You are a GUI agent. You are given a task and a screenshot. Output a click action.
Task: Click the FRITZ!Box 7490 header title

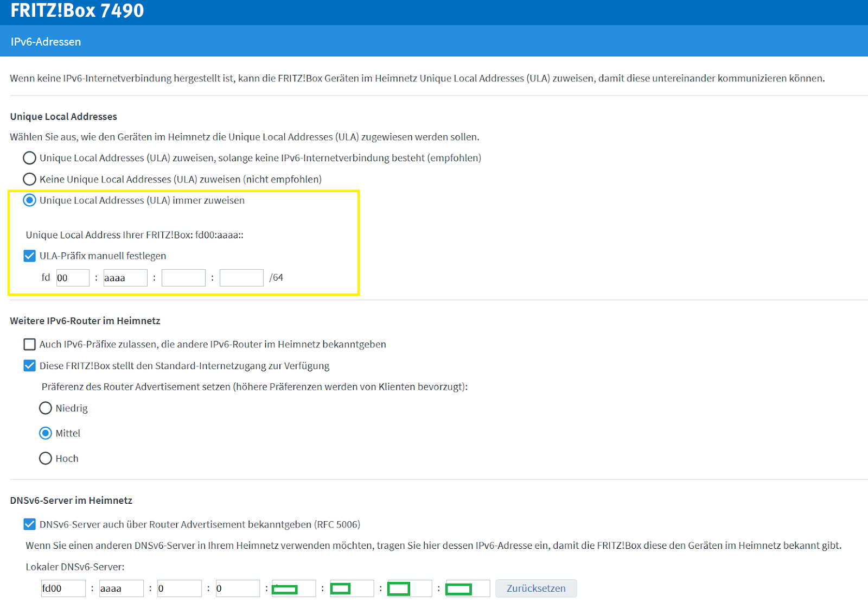pyautogui.click(x=77, y=10)
